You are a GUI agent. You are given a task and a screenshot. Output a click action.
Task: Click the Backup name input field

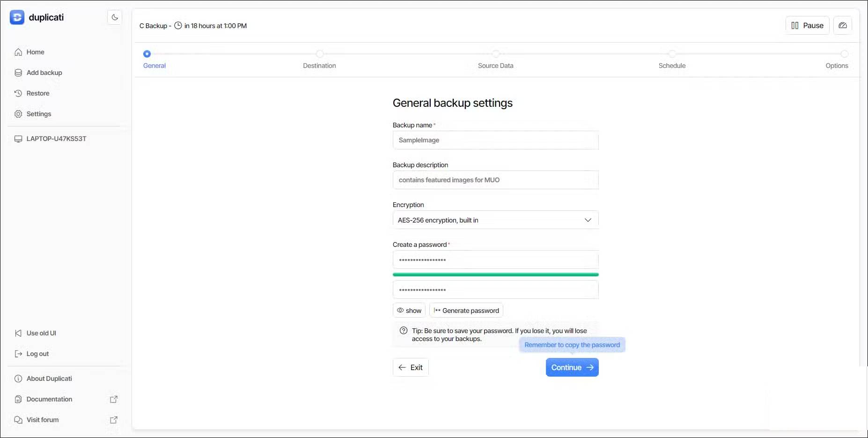495,140
